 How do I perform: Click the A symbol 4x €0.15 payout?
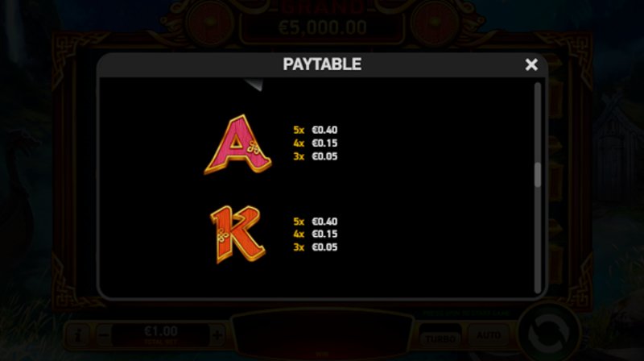click(316, 143)
